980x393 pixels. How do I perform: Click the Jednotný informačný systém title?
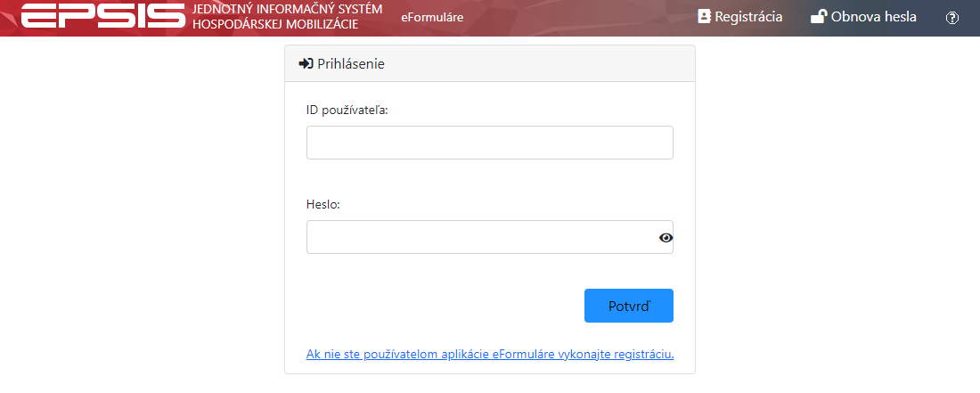point(288,10)
